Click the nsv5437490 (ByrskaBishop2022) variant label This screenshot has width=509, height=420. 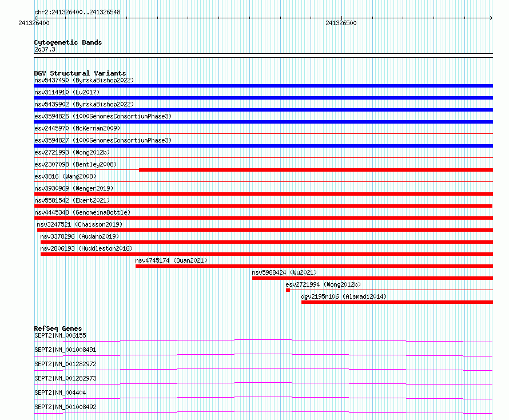coord(84,80)
